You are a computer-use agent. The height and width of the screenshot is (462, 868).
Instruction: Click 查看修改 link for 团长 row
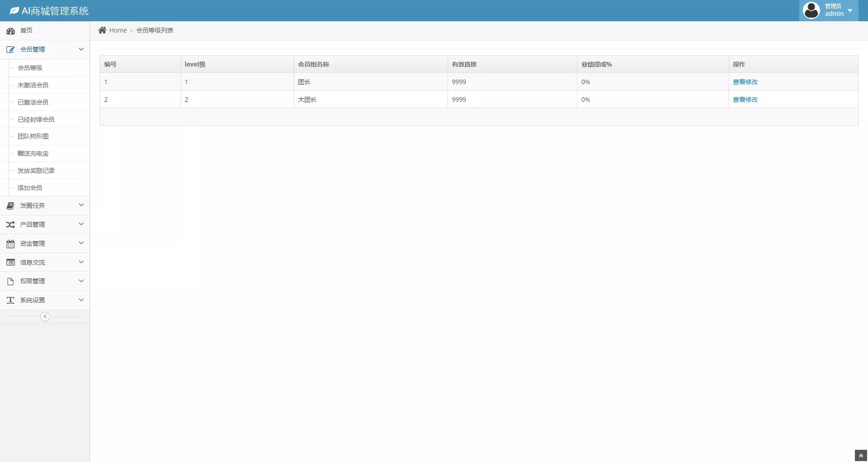tap(745, 82)
